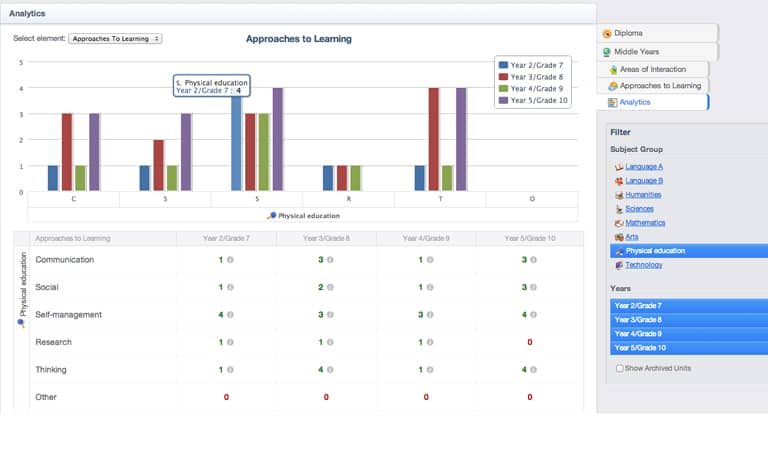
Task: Click the Middle Years globe icon
Action: pyautogui.click(x=607, y=52)
